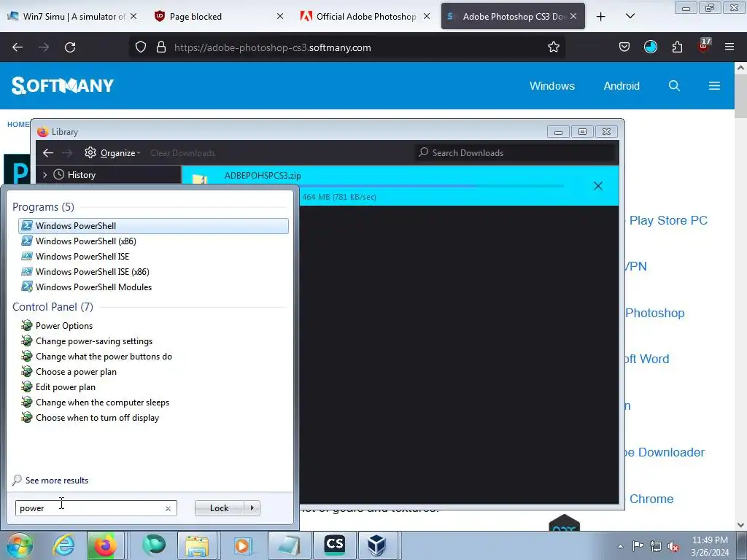This screenshot has height=560, width=747.
Task: Open the Firefox hamburger menu
Action: (729, 47)
